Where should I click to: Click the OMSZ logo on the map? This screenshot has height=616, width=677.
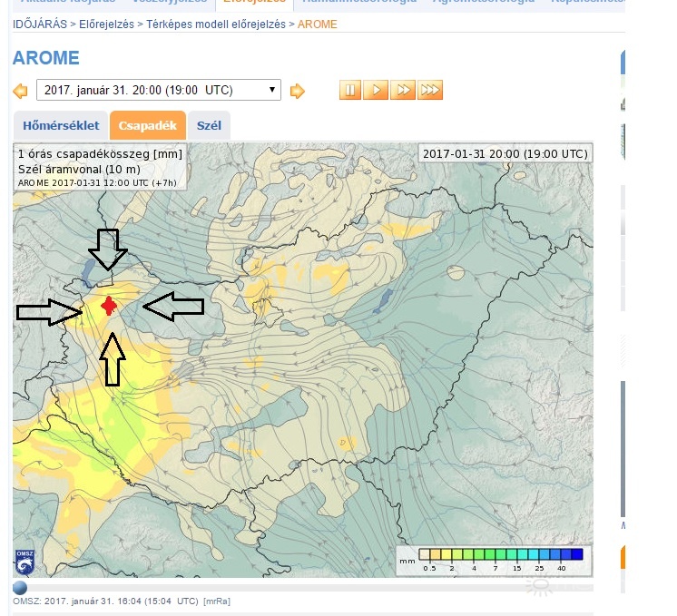pos(25,562)
